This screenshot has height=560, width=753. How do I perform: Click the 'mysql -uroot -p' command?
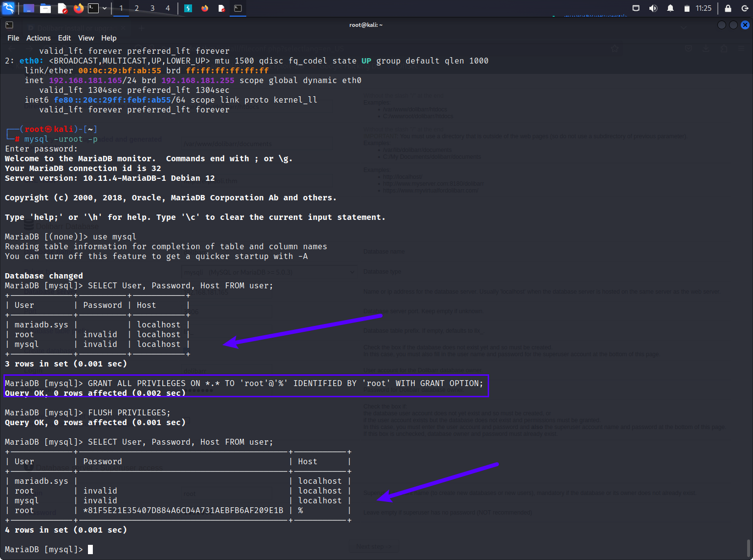pyautogui.click(x=61, y=139)
